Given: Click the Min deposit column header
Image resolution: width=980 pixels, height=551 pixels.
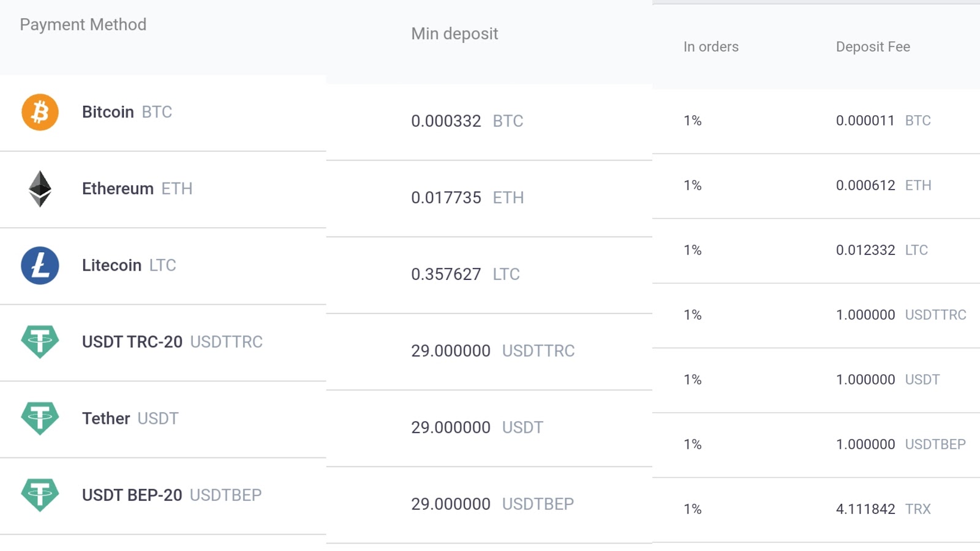Looking at the screenshot, I should (x=454, y=34).
